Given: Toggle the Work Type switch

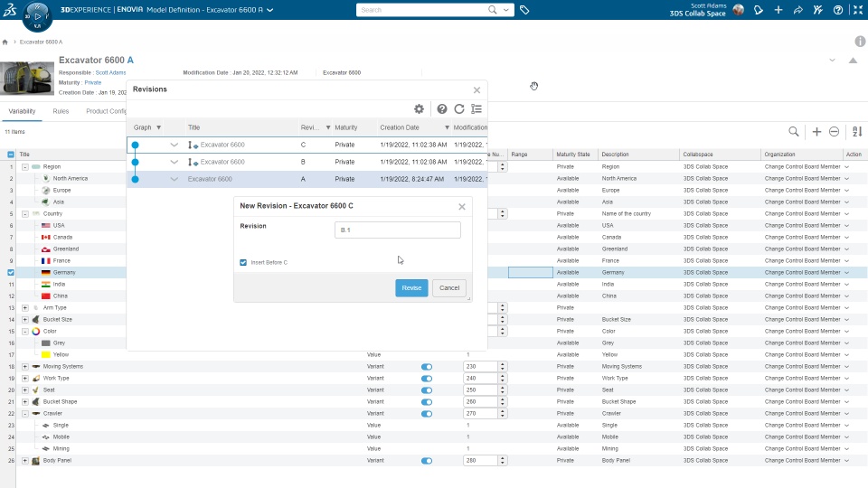Looking at the screenshot, I should [x=426, y=379].
